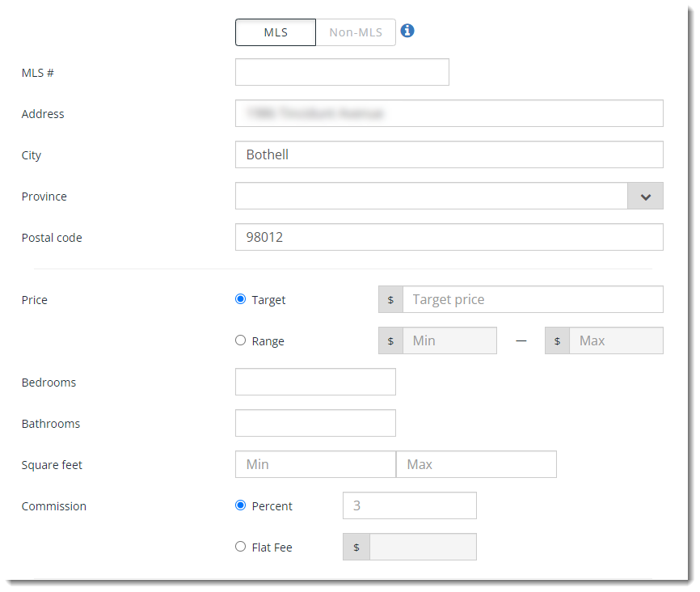
Task: Click the blue info icon beside Non-MLS
Action: point(407,31)
